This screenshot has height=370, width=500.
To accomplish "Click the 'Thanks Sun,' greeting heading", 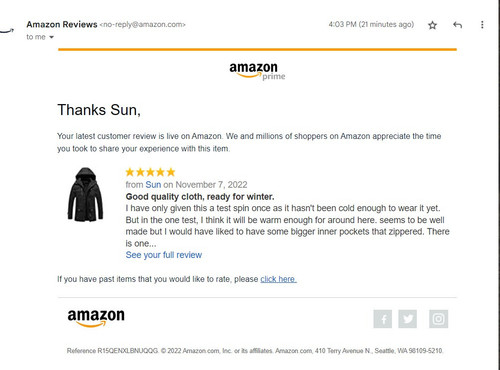I will pyautogui.click(x=99, y=110).
